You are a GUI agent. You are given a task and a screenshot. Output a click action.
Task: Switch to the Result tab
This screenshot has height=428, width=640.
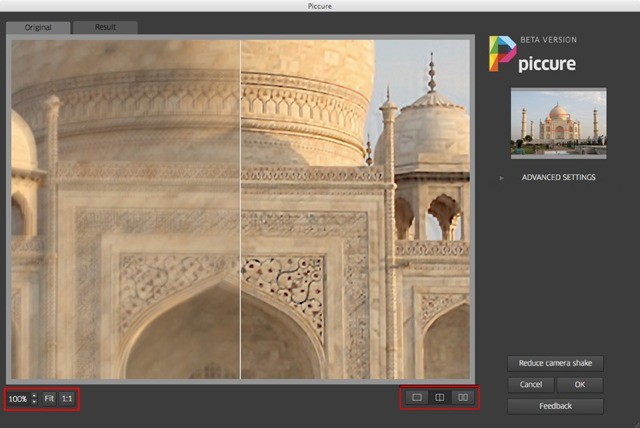(x=105, y=27)
